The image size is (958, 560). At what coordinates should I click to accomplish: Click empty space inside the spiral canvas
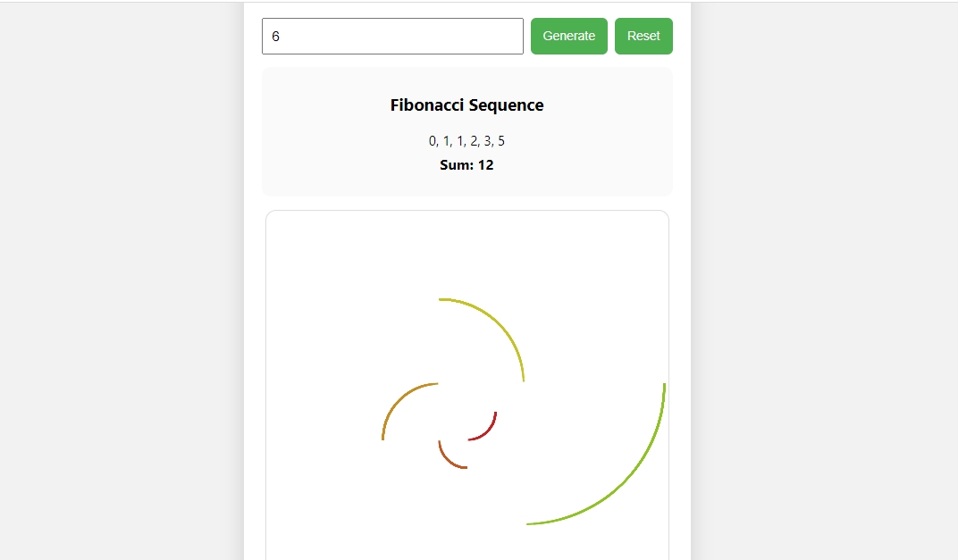pyautogui.click(x=340, y=268)
